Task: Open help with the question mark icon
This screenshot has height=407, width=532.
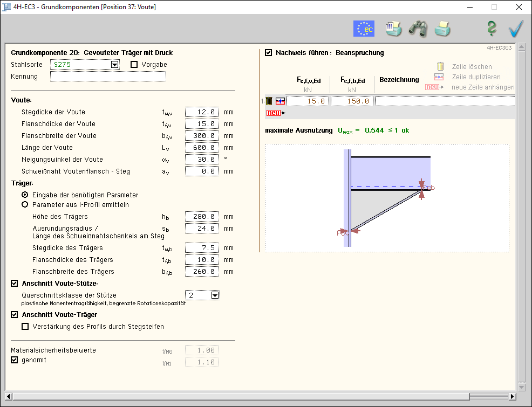Action: pyautogui.click(x=491, y=29)
